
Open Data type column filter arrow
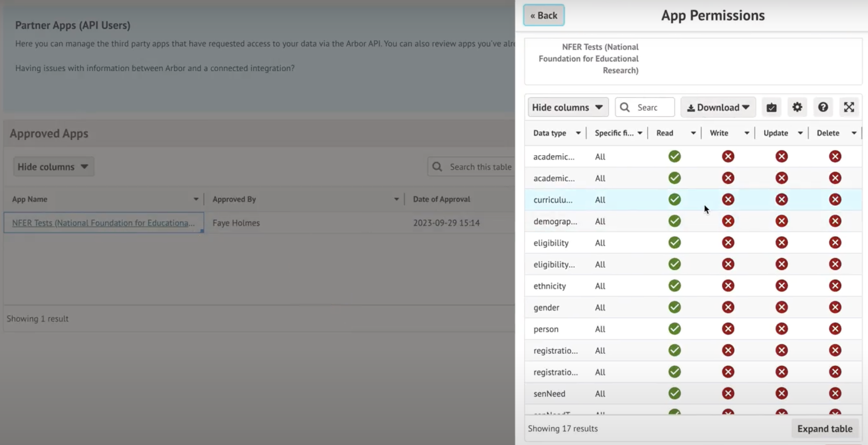(x=578, y=133)
